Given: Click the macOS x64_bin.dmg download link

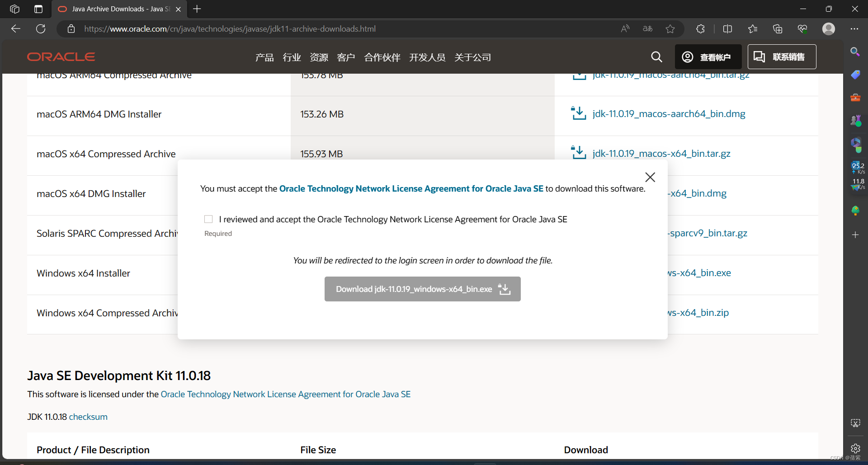Looking at the screenshot, I should 697,193.
